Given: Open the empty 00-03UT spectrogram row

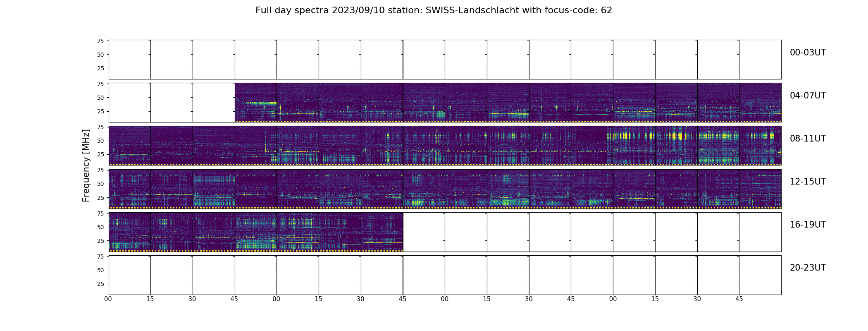Looking at the screenshot, I should click(x=445, y=60).
